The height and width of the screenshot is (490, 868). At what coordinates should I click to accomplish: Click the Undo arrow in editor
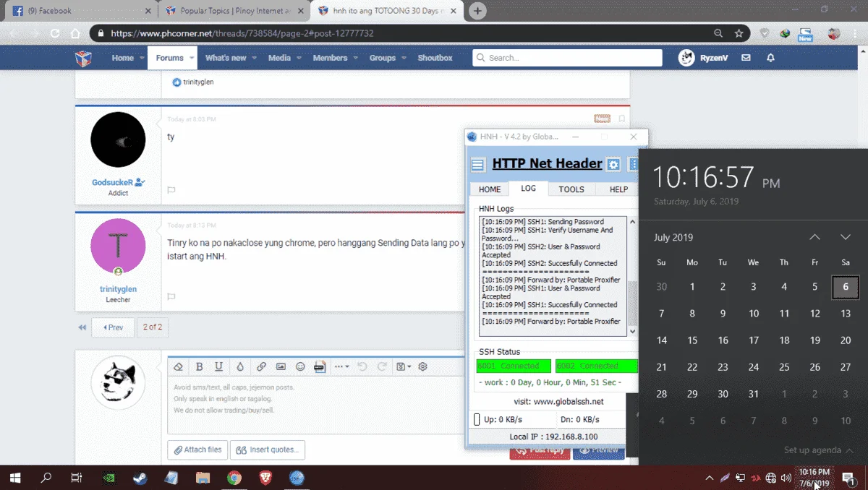(362, 366)
